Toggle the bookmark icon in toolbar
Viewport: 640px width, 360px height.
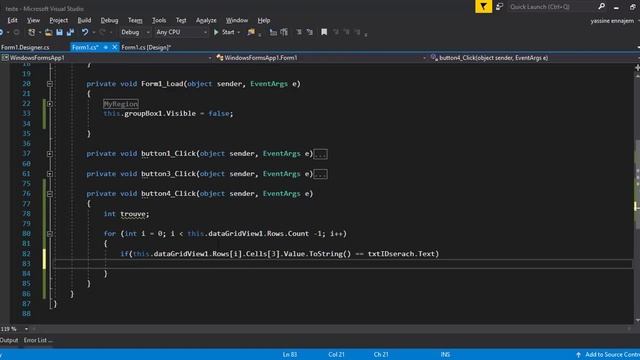(324, 32)
